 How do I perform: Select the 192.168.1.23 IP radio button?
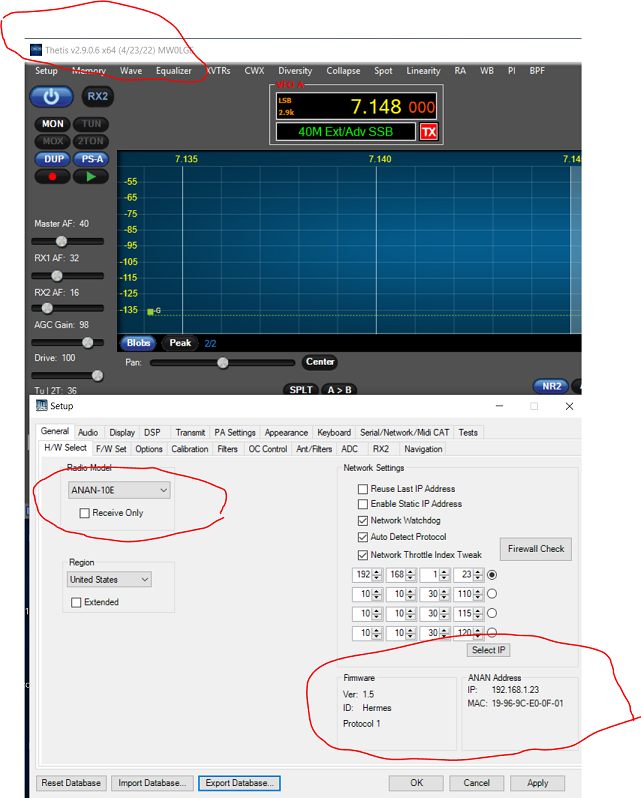492,575
